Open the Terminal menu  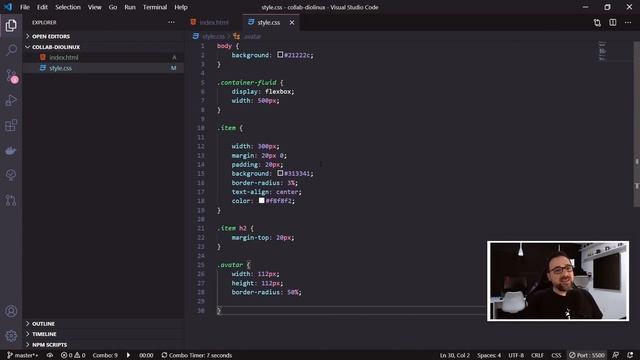(155, 7)
